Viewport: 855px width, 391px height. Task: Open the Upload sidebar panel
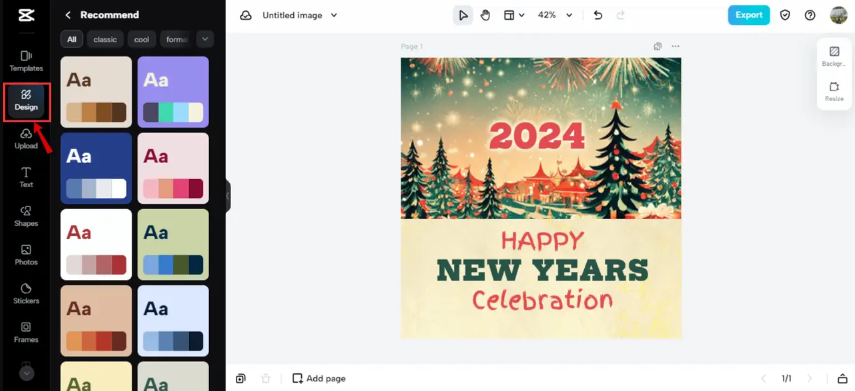[26, 139]
